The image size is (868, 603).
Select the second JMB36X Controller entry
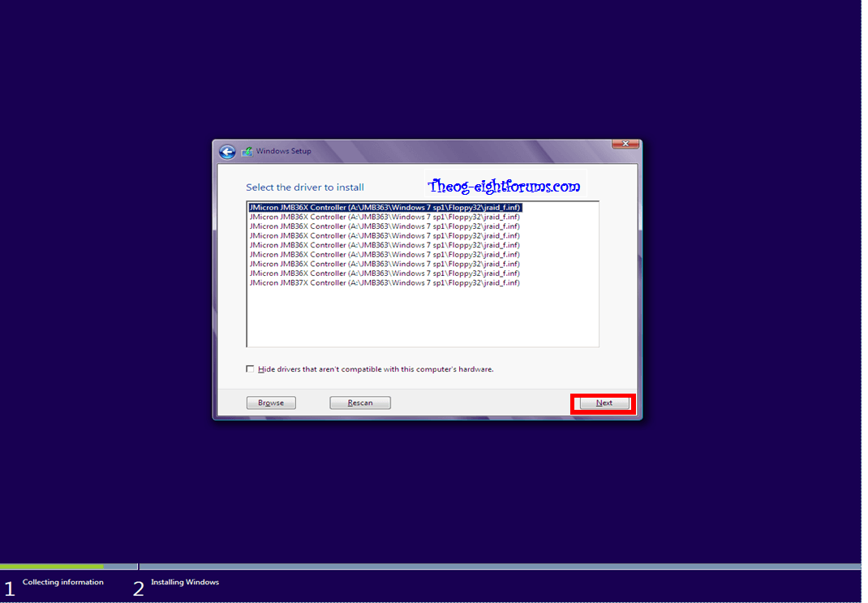pos(385,218)
